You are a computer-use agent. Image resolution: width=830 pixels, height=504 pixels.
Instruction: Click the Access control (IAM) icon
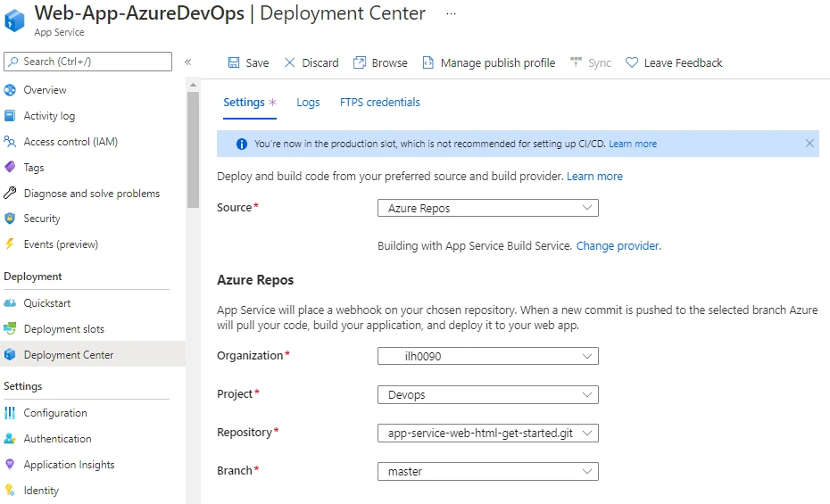[x=10, y=141]
